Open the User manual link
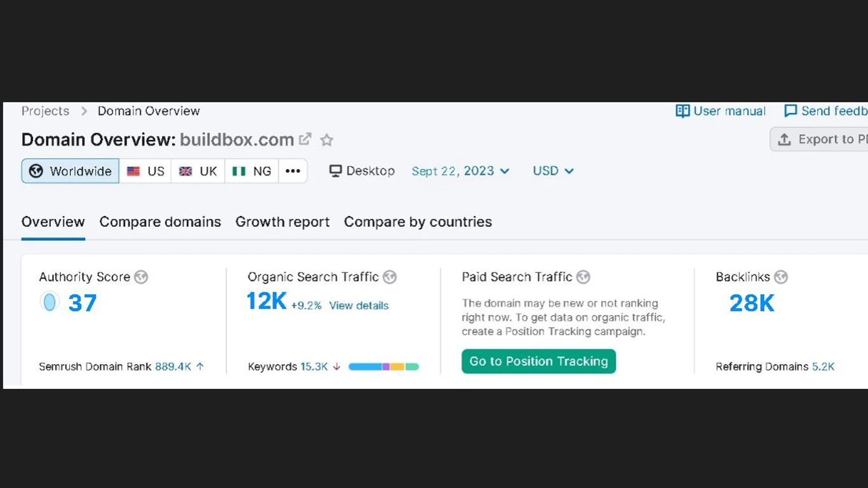The image size is (868, 488). (721, 111)
